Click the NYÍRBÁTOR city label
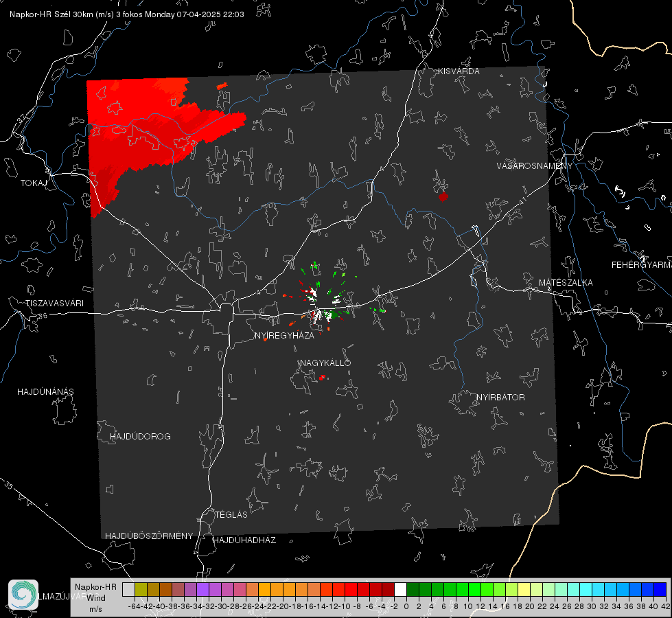Viewport: 672px width, 618px height. pyautogui.click(x=500, y=398)
